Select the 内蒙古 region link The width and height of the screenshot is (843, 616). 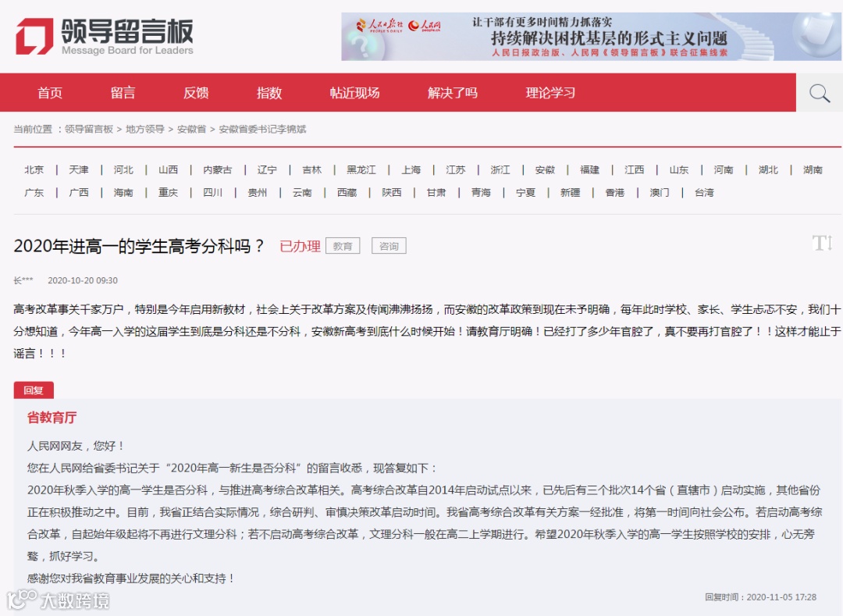coord(218,170)
